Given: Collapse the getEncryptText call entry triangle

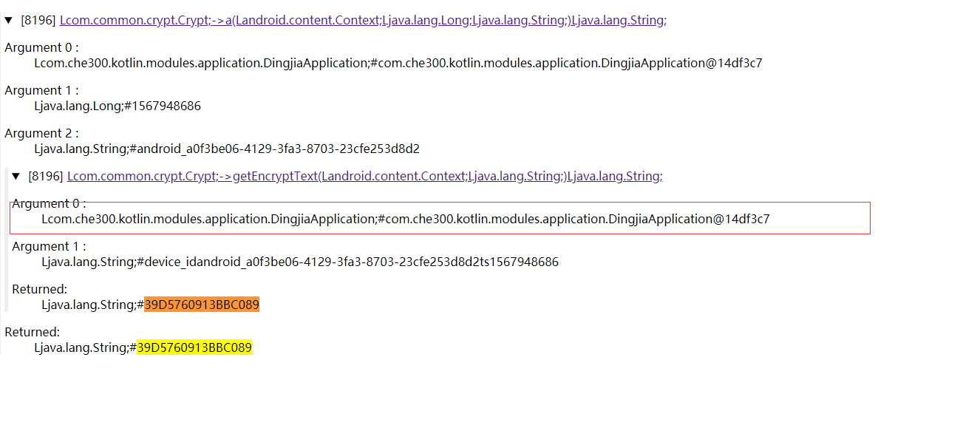Looking at the screenshot, I should coord(16,177).
